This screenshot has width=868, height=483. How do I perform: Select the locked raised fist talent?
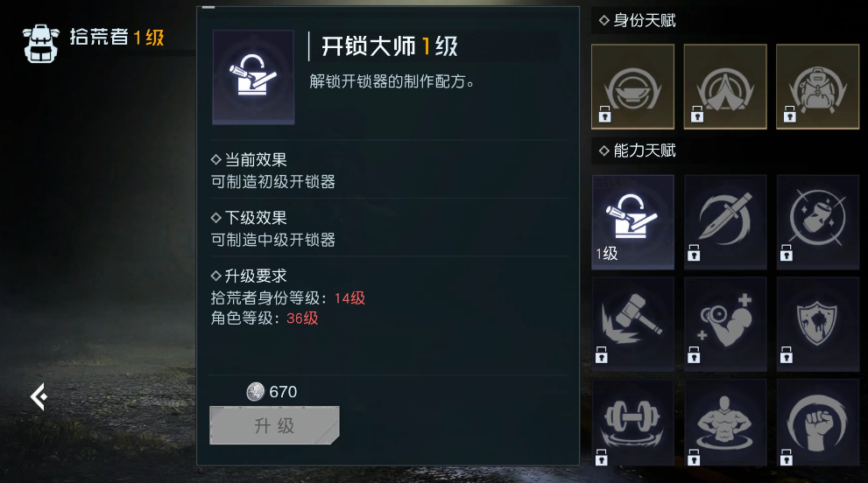[x=817, y=423]
